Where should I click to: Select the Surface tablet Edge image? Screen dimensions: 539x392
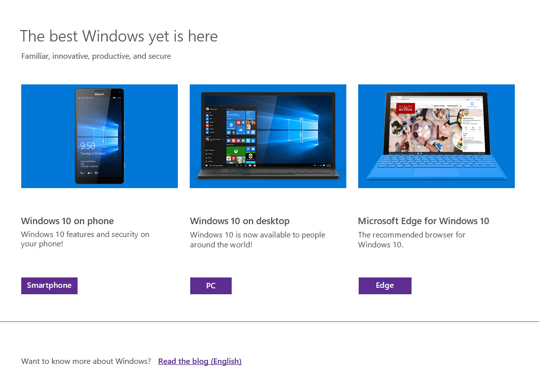pyautogui.click(x=436, y=136)
